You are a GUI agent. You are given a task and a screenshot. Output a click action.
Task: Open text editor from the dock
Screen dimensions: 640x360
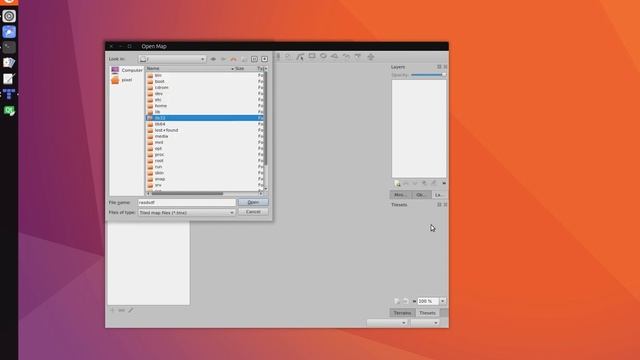[9, 78]
